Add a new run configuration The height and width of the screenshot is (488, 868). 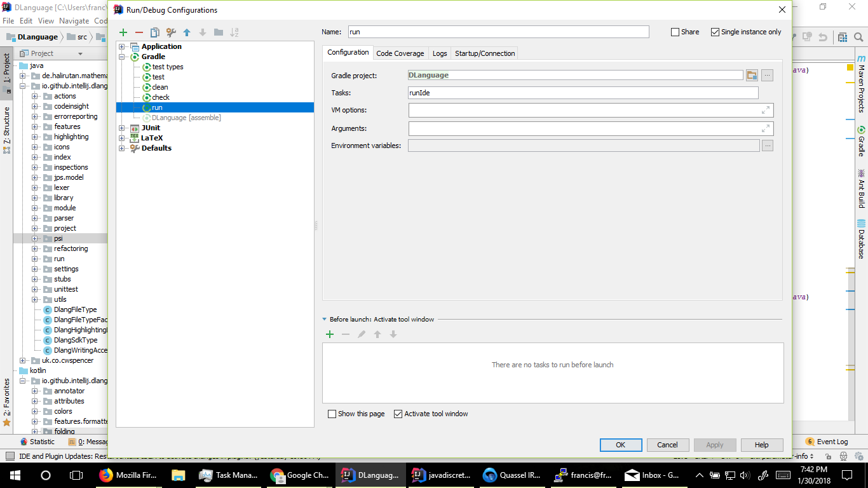tap(123, 32)
